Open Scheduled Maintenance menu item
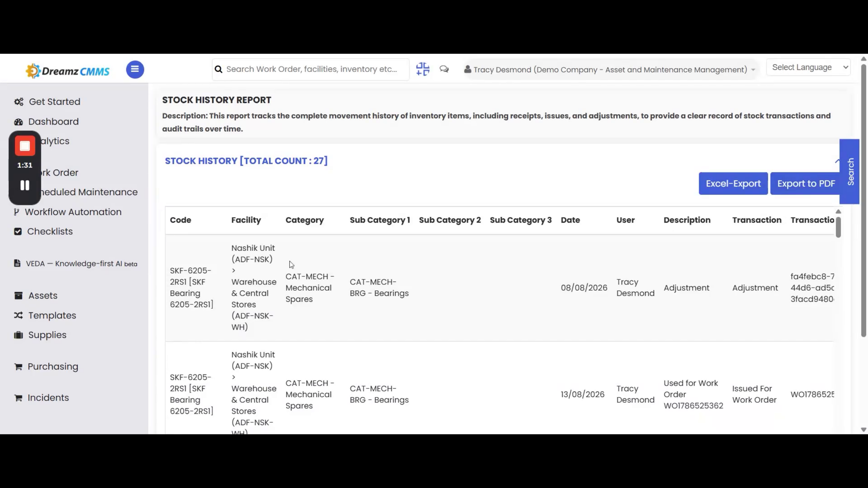The width and height of the screenshot is (868, 488). click(x=89, y=192)
